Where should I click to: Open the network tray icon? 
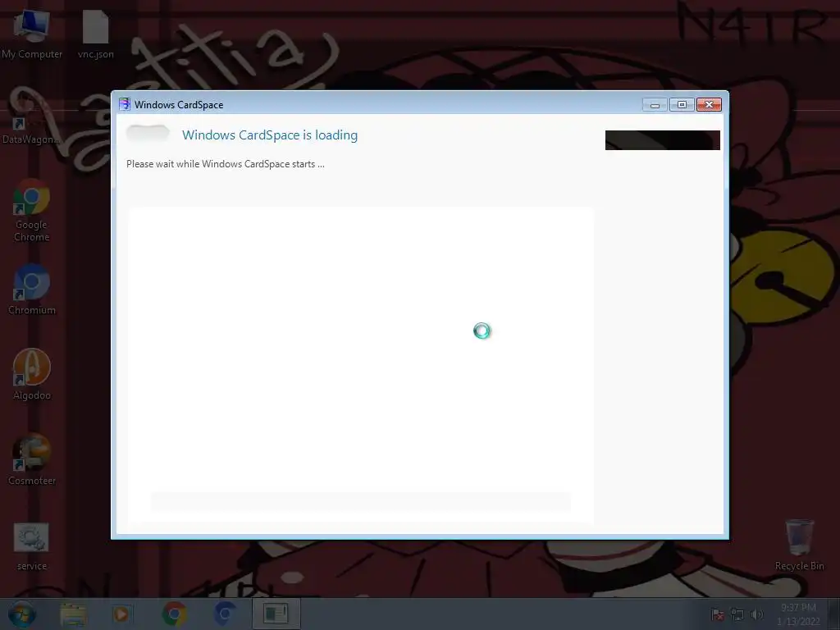[x=737, y=614]
